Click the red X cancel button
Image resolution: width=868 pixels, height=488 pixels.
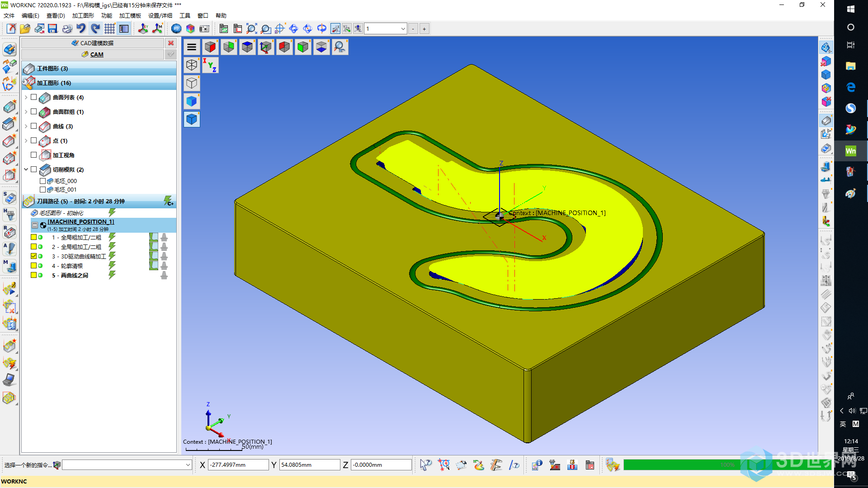click(171, 43)
